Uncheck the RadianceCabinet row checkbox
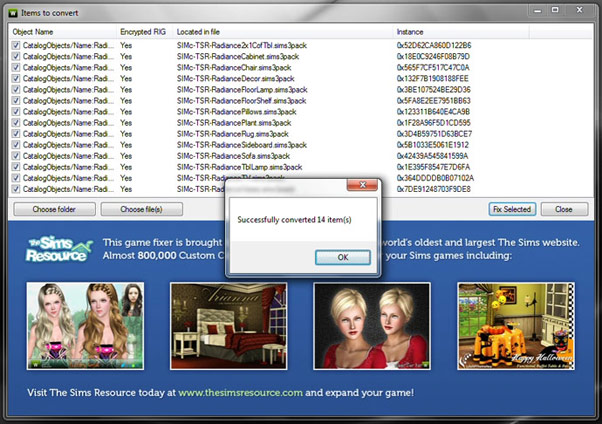The width and height of the screenshot is (602, 424). pyautogui.click(x=15, y=58)
